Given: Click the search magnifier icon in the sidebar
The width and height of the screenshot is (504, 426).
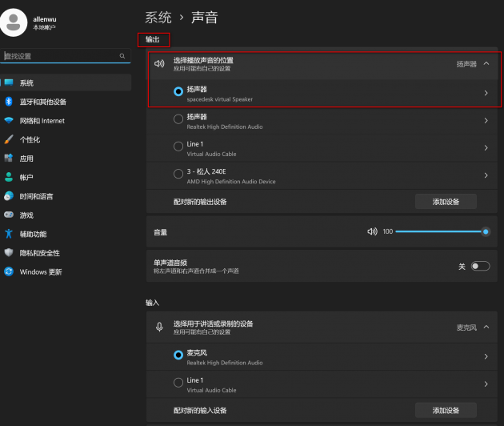Looking at the screenshot, I should pyautogui.click(x=122, y=57).
